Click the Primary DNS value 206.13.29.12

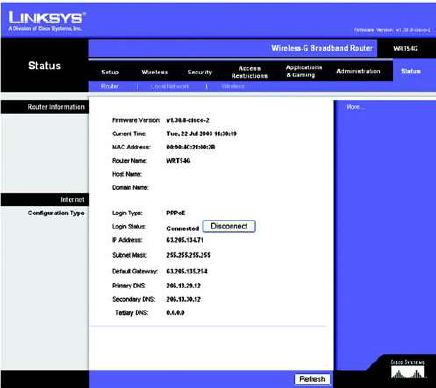coord(183,286)
